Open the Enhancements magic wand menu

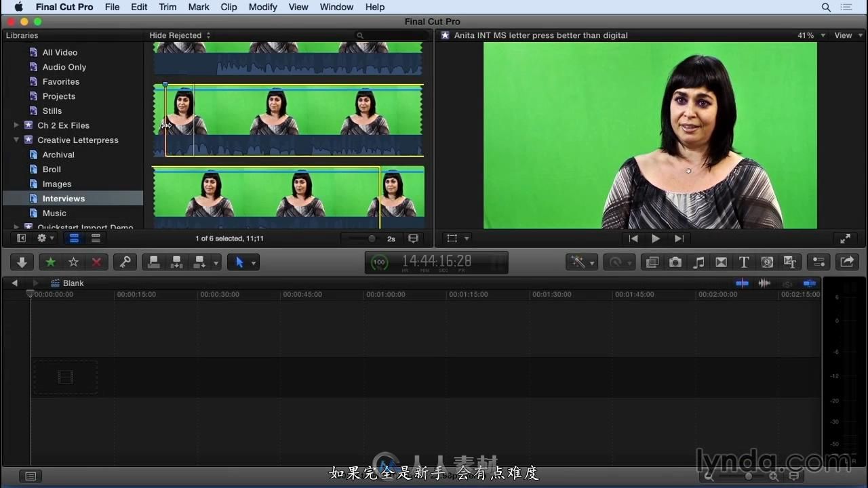[582, 262]
